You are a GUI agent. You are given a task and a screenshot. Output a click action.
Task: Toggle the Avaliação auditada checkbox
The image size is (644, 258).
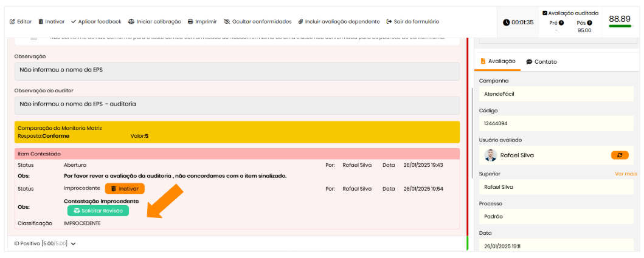point(544,13)
